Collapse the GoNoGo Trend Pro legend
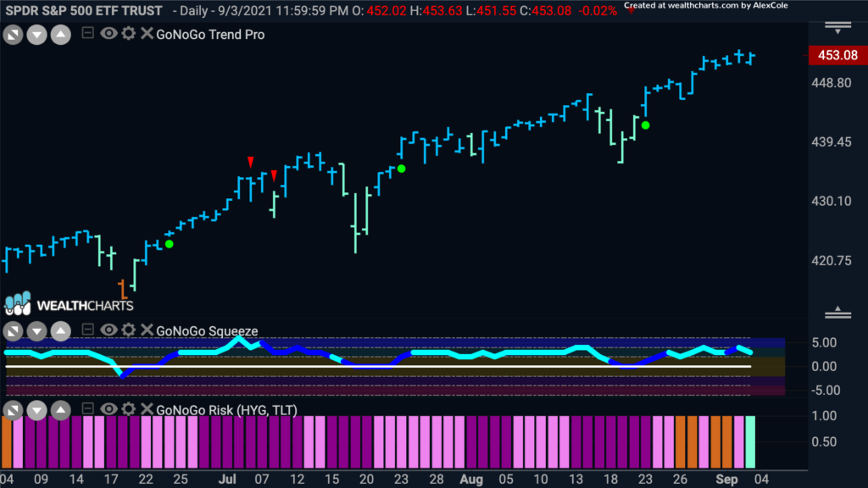This screenshot has width=868, height=488. (x=87, y=33)
